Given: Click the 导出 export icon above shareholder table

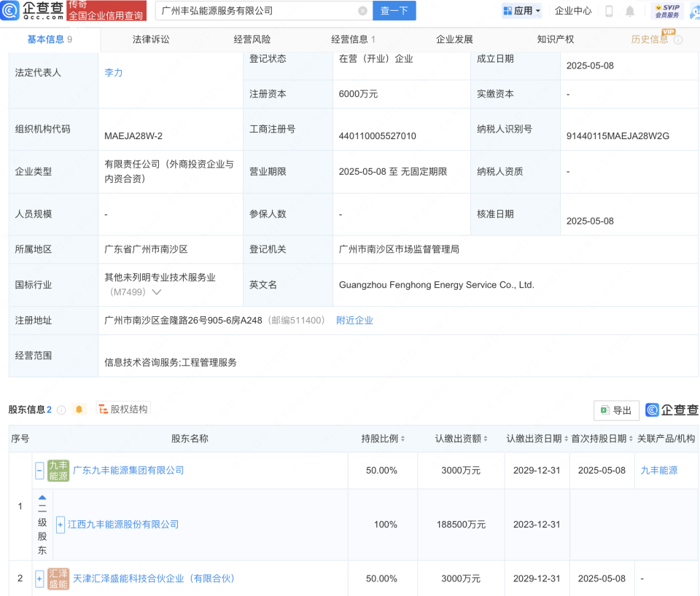Looking at the screenshot, I should click(x=615, y=410).
